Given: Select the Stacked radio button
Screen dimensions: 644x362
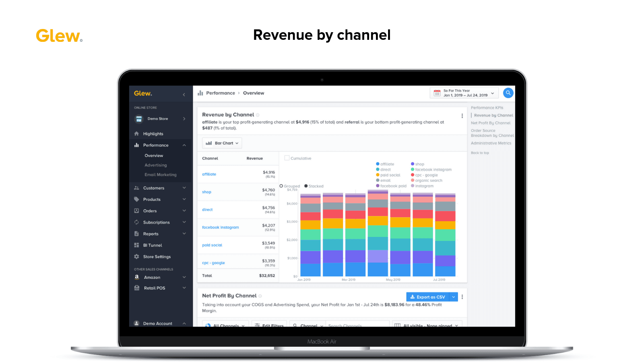Looking at the screenshot, I should (x=306, y=186).
